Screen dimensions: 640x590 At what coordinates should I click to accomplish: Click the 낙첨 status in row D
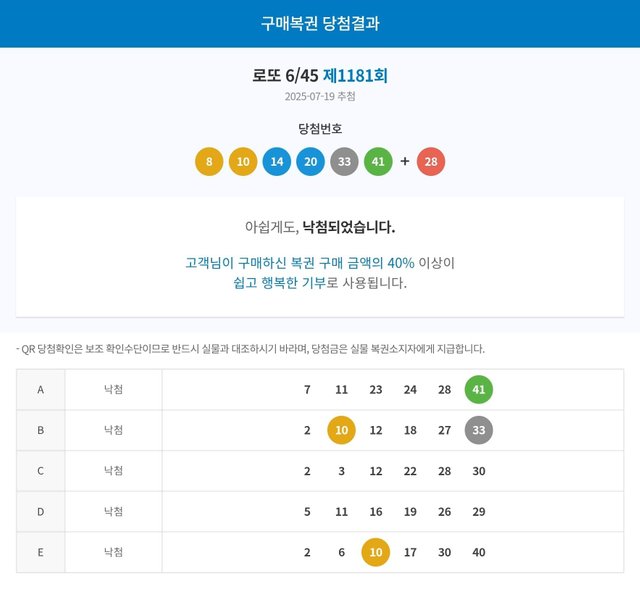click(113, 511)
